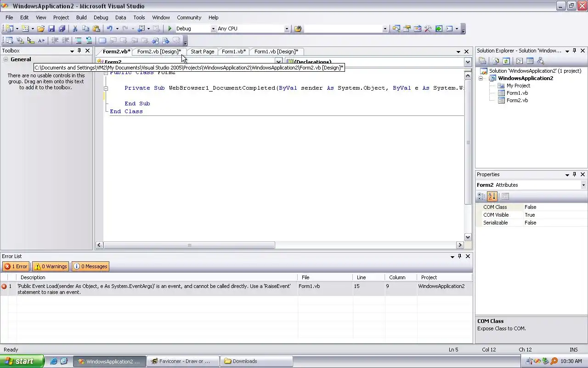Undo the last action
The height and width of the screenshot is (368, 588).
[x=110, y=29]
